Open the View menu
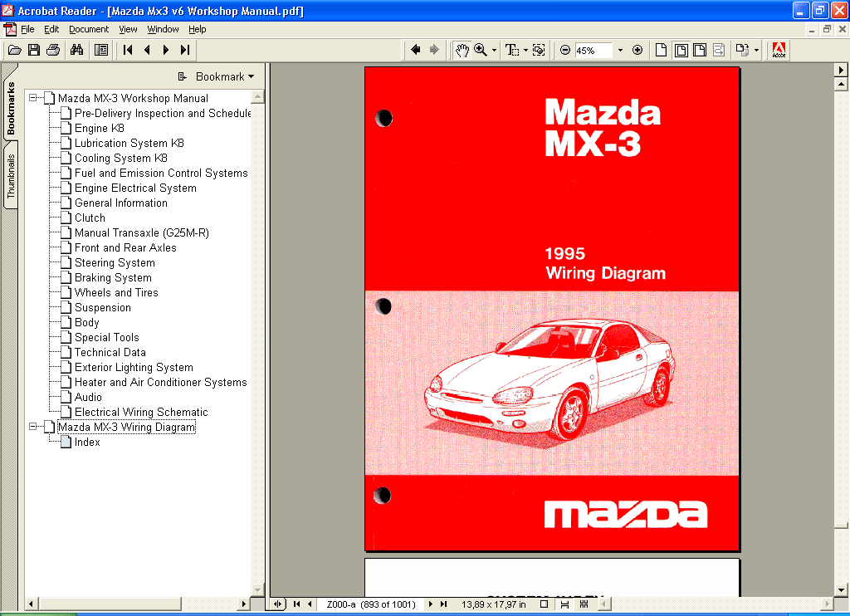Screen dimensions: 850x616 click(x=128, y=29)
